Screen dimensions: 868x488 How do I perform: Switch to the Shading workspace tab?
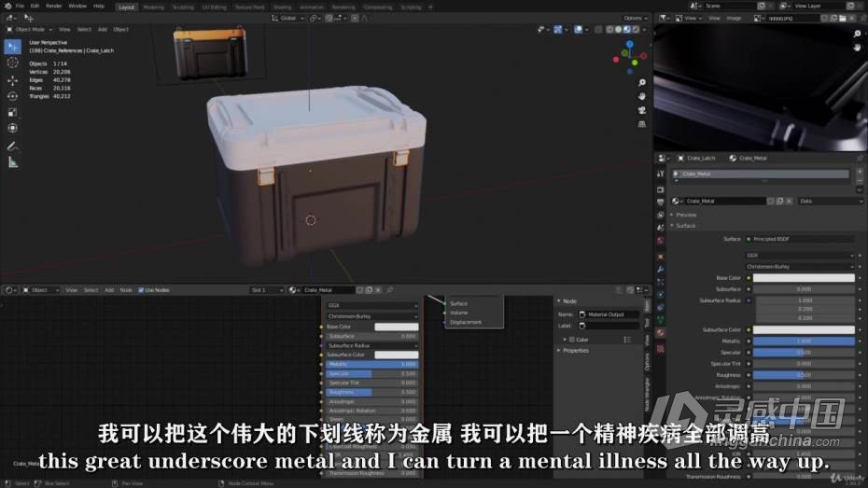click(282, 7)
